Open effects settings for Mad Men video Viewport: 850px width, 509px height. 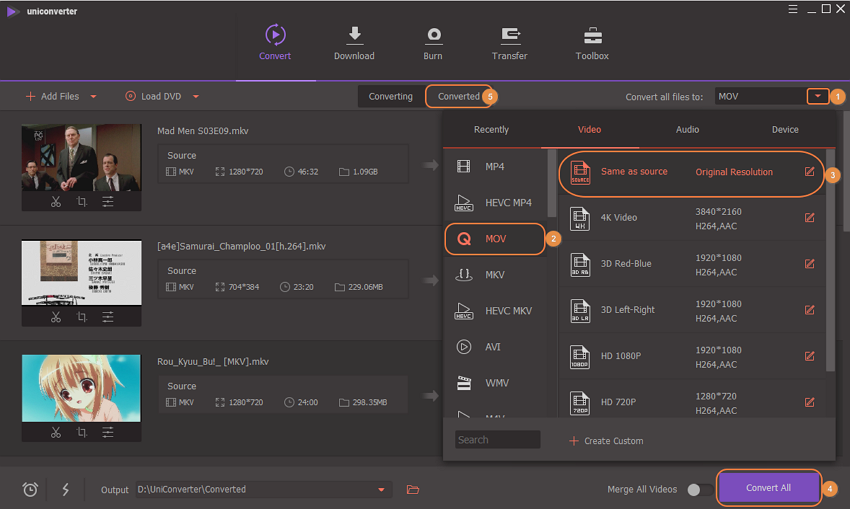point(108,202)
